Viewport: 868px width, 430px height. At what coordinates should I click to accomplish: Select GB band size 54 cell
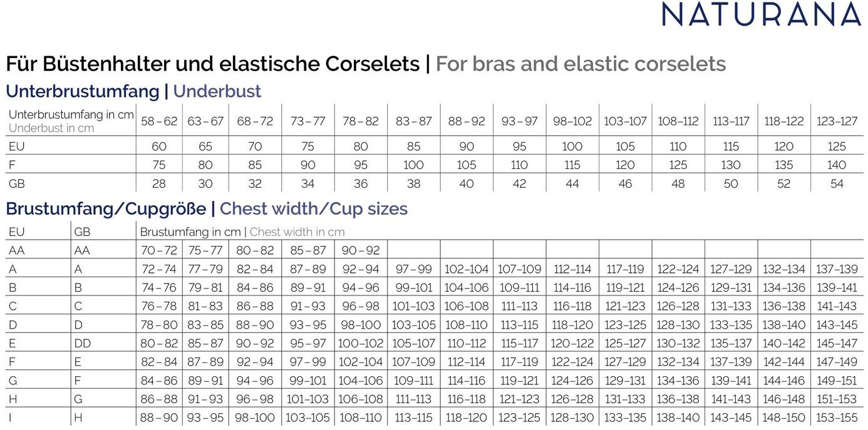tap(837, 184)
